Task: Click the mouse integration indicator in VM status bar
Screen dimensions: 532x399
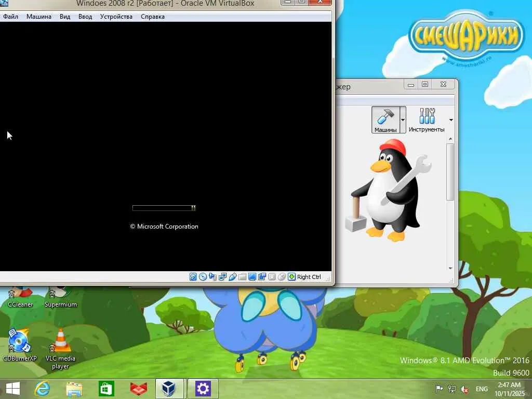Action: click(282, 277)
